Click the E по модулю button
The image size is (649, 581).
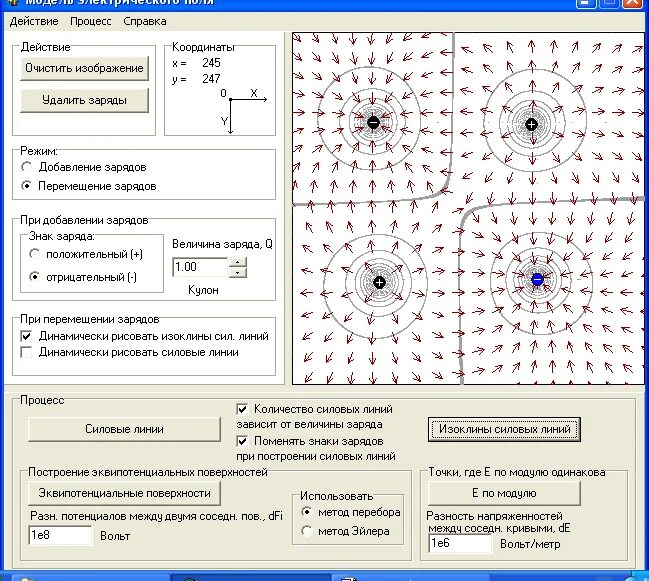click(x=504, y=493)
